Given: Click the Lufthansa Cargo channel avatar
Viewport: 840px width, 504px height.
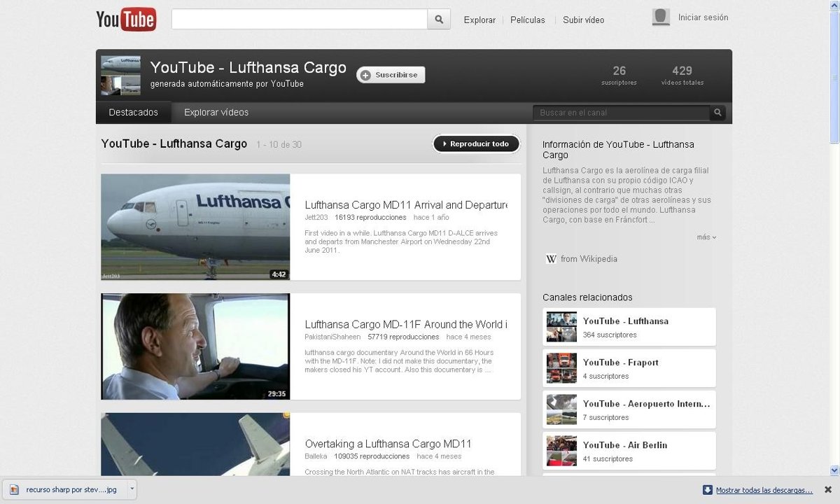Looking at the screenshot, I should [x=120, y=76].
